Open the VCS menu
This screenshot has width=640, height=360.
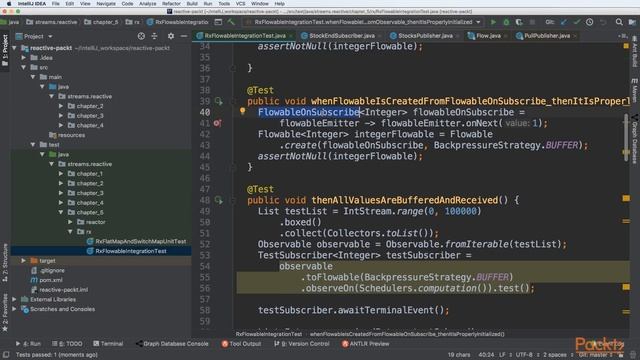(x=240, y=4)
